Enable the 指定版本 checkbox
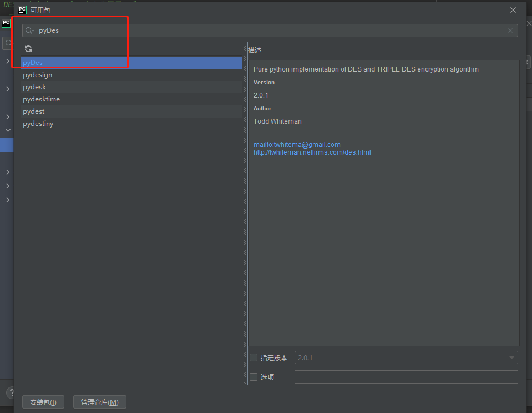The height and width of the screenshot is (413, 532). pos(254,358)
